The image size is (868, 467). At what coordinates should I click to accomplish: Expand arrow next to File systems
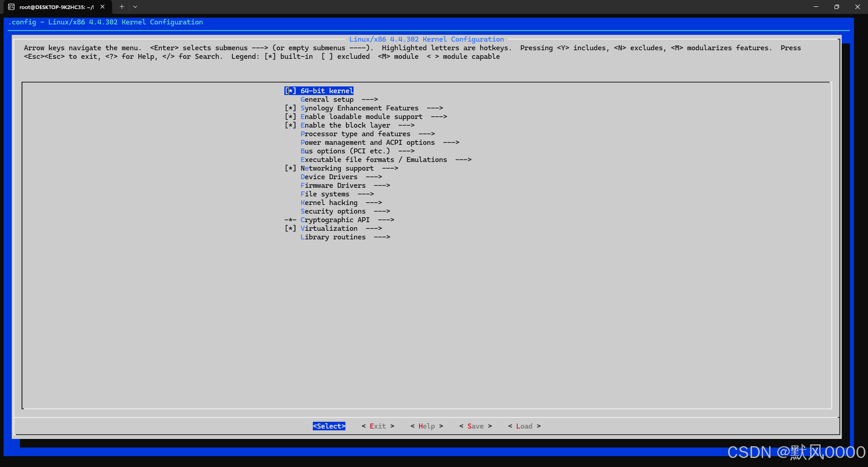click(x=366, y=194)
